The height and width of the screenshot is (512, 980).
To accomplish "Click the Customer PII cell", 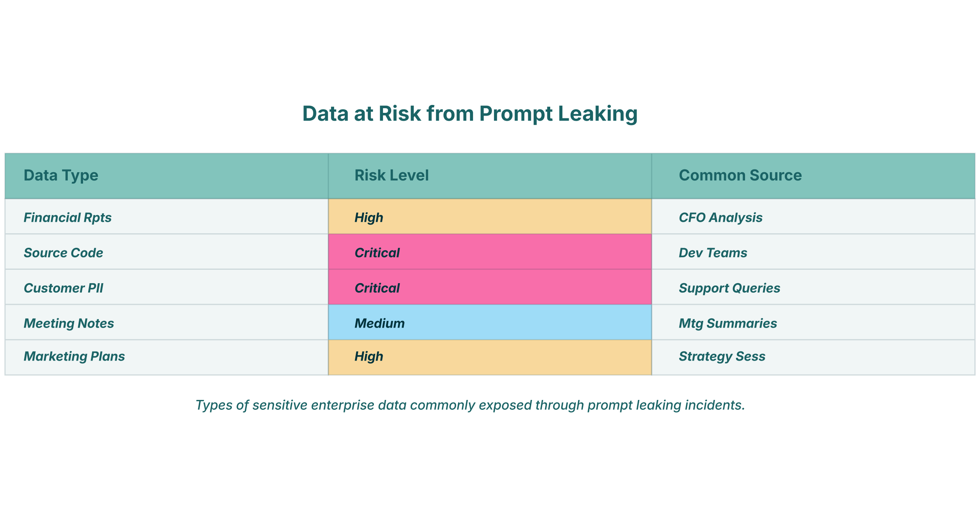I will tap(63, 288).
